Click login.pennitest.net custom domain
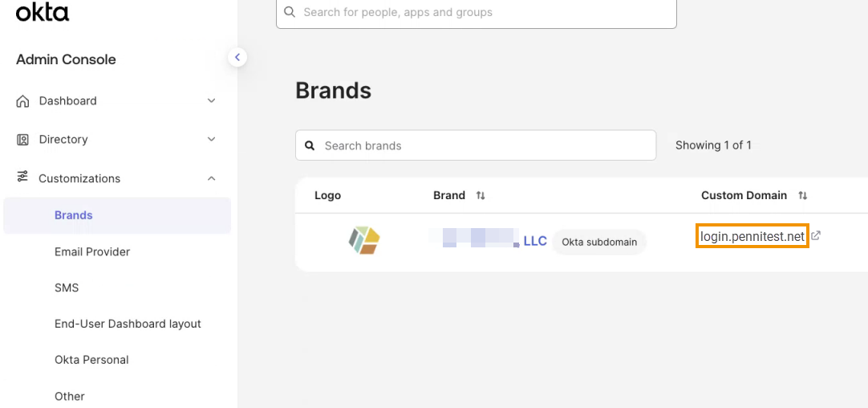Viewport: 868px width, 408px height. point(752,236)
